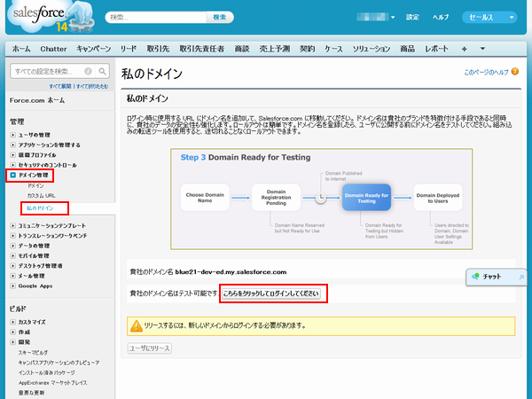Click the 検索 button in the header
This screenshot has height=399, width=532.
220,17
